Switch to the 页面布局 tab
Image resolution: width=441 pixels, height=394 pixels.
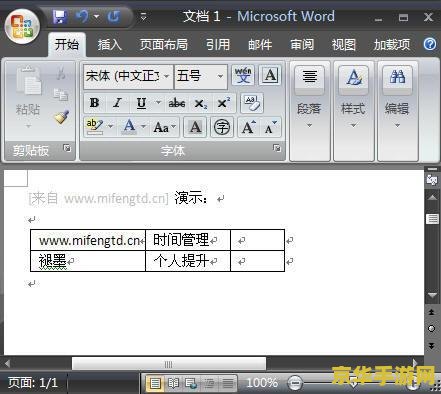tap(164, 45)
